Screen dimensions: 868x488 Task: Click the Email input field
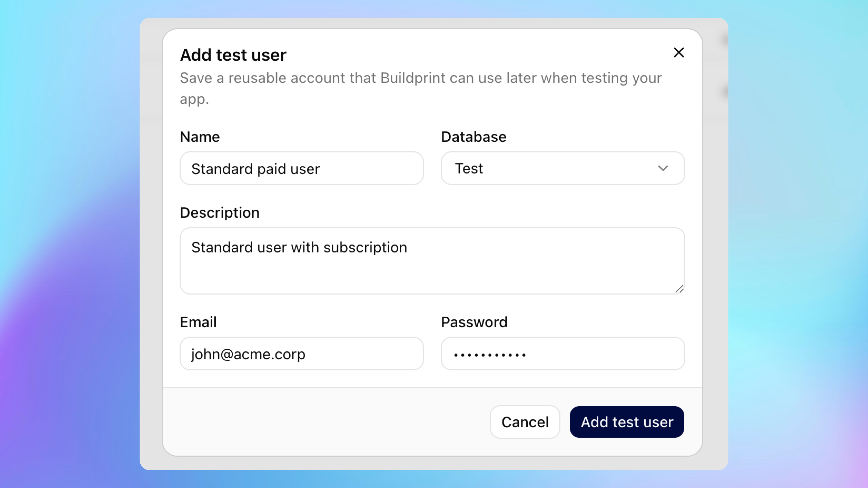coord(302,353)
